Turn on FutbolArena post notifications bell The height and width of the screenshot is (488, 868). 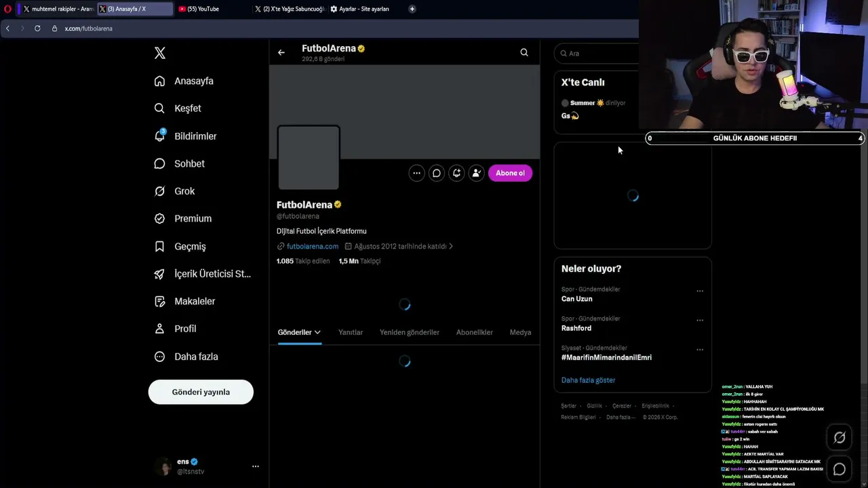tap(456, 173)
